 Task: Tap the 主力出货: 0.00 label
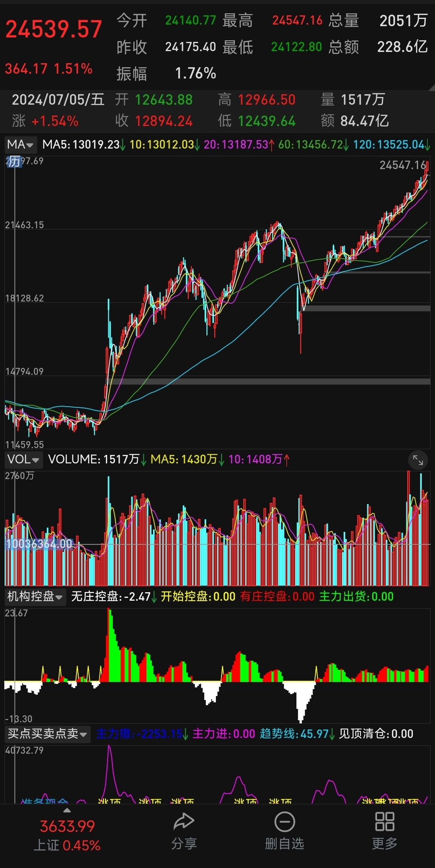pos(356,597)
